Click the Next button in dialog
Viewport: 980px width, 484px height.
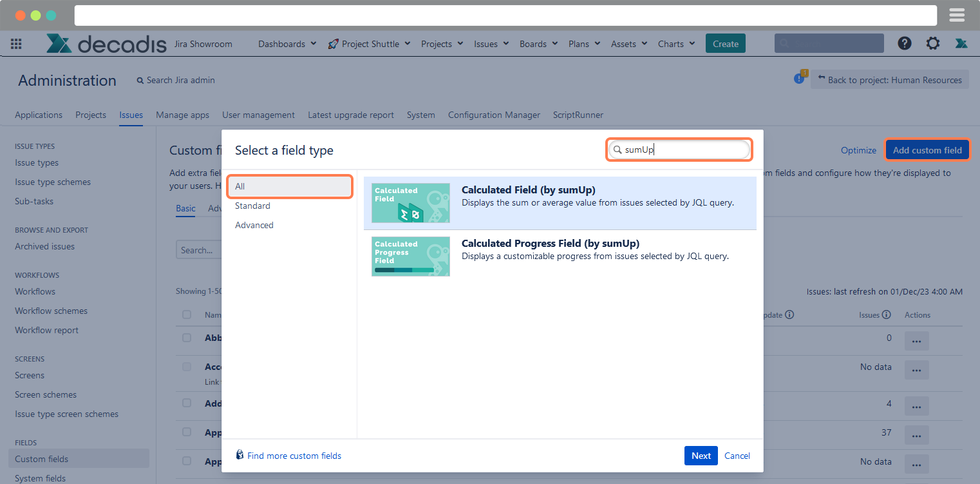click(x=701, y=456)
